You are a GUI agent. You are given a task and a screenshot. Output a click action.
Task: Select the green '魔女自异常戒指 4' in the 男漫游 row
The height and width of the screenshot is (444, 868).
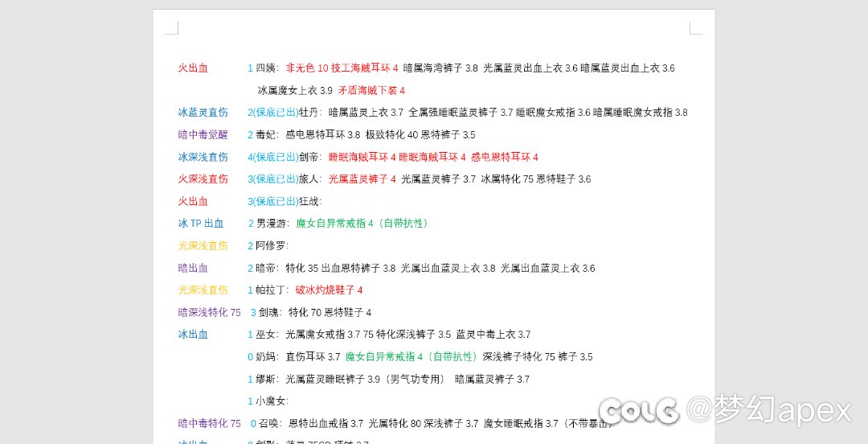[335, 224]
